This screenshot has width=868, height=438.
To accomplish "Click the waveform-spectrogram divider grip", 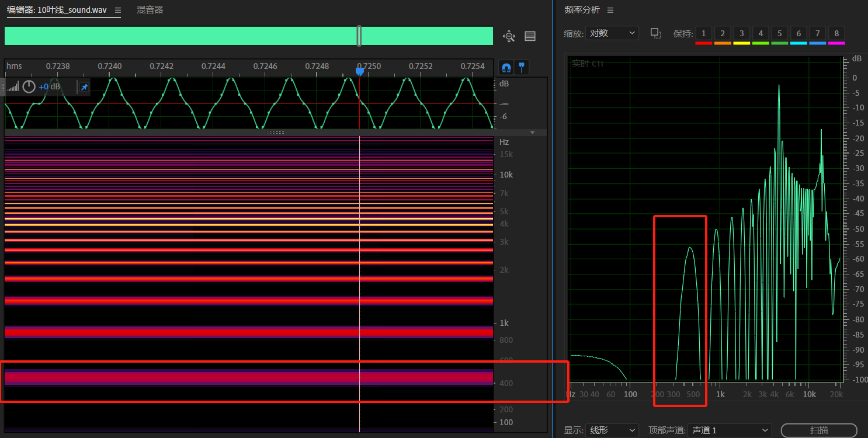I will (276, 133).
